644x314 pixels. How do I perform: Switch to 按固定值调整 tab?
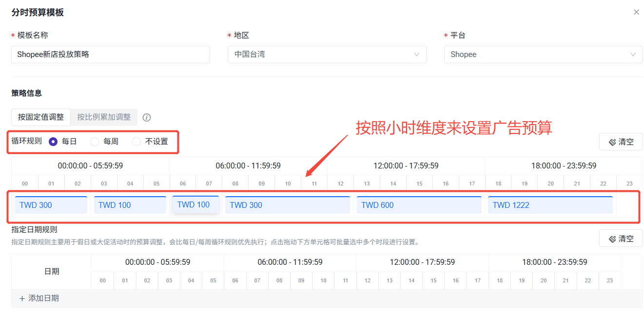coord(41,117)
